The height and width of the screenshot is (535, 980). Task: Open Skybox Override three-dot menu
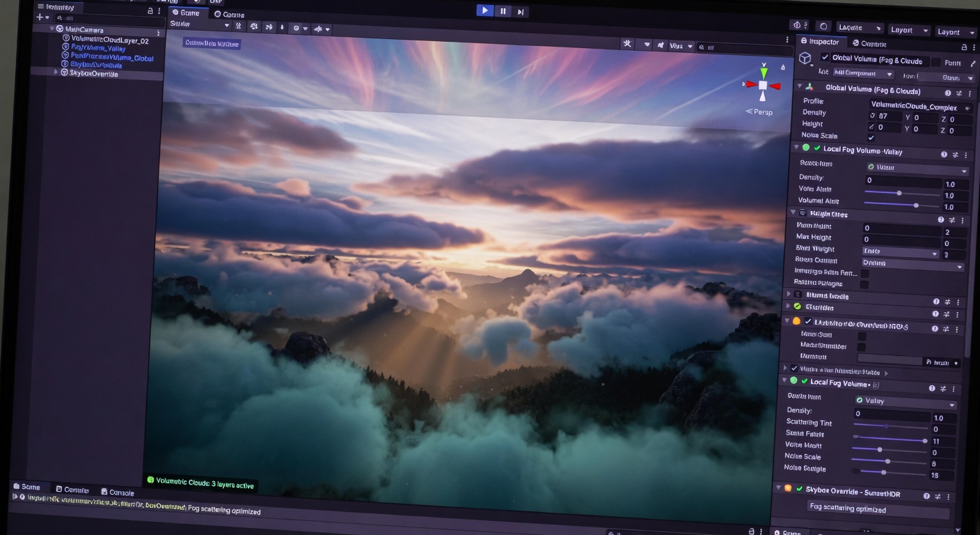pyautogui.click(x=950, y=496)
